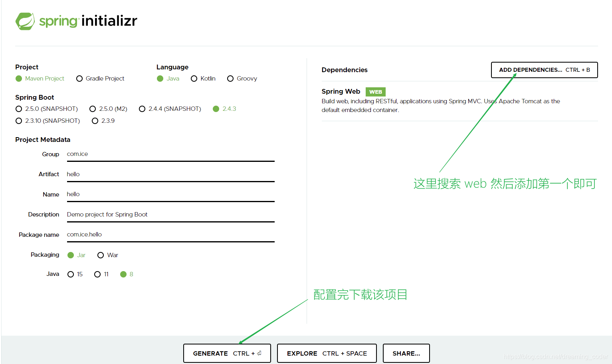Choose Jar packaging
Image resolution: width=612 pixels, height=364 pixels.
coord(76,255)
